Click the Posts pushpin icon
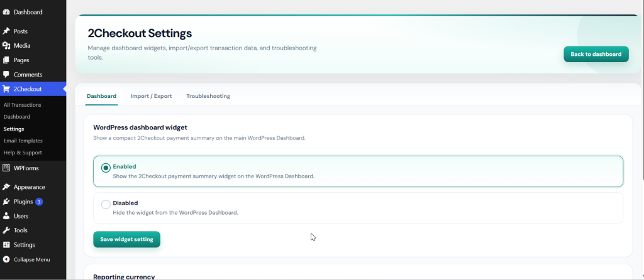The width and height of the screenshot is (644, 280). coord(6,31)
